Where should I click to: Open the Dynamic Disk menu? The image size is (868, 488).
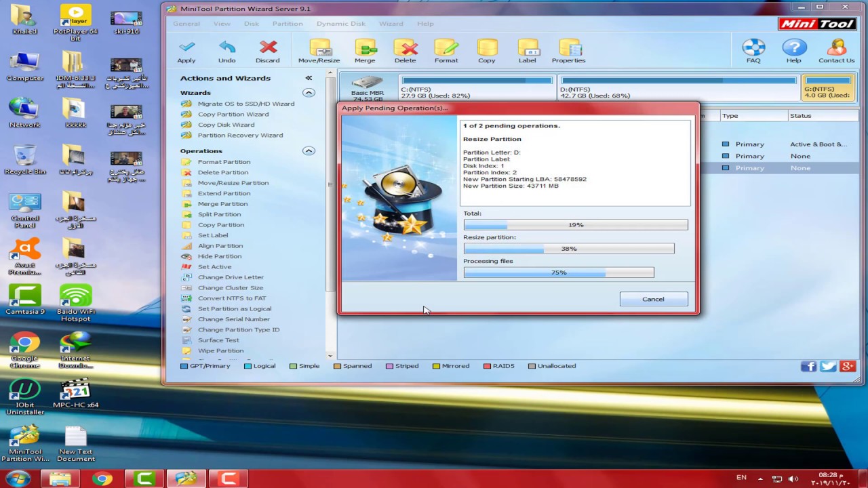point(341,24)
